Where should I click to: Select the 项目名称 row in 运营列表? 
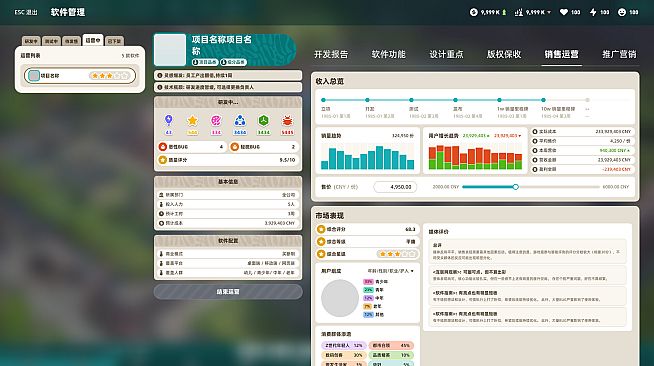click(80, 76)
